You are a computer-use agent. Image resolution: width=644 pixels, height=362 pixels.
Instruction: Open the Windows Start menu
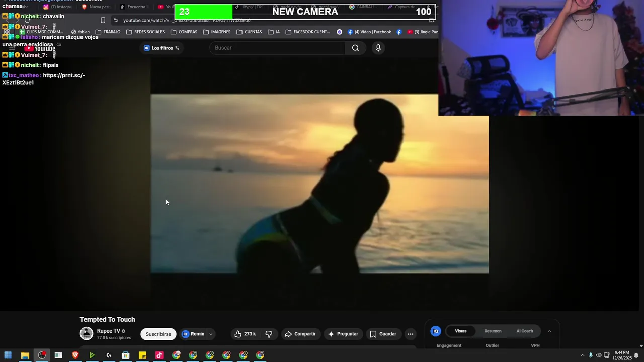(x=8, y=355)
